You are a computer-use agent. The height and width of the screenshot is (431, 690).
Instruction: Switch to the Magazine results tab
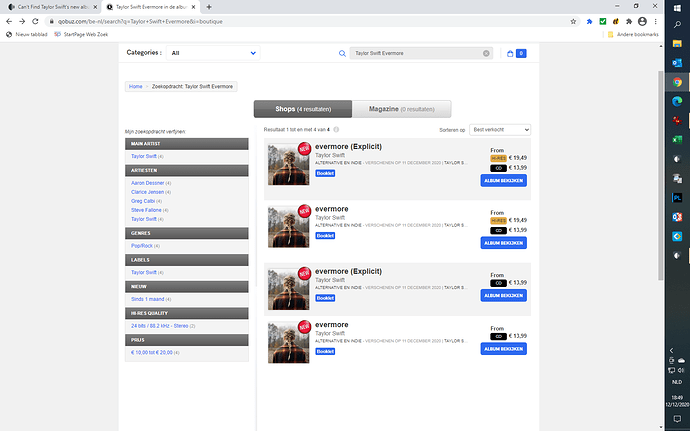point(402,109)
